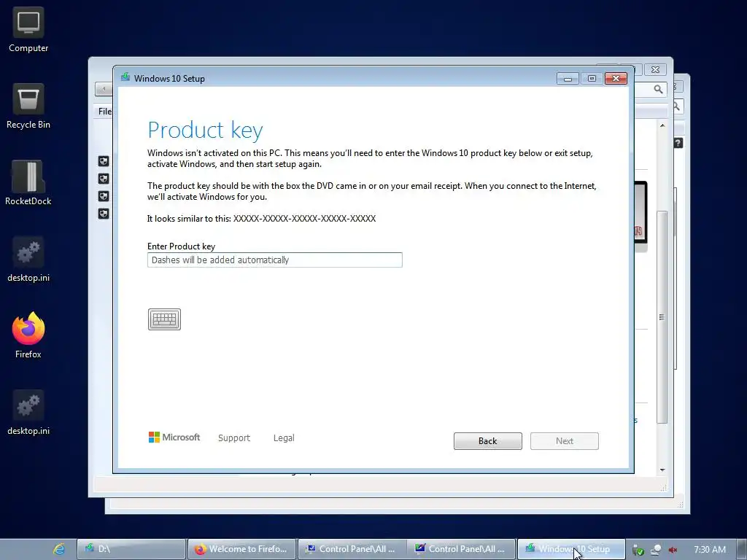Click the background window scrollbar thumb

662,316
